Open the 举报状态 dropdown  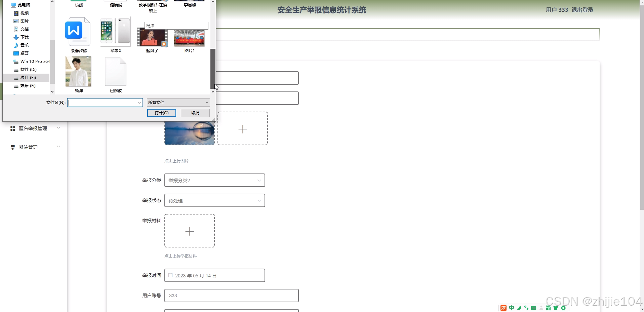click(215, 200)
